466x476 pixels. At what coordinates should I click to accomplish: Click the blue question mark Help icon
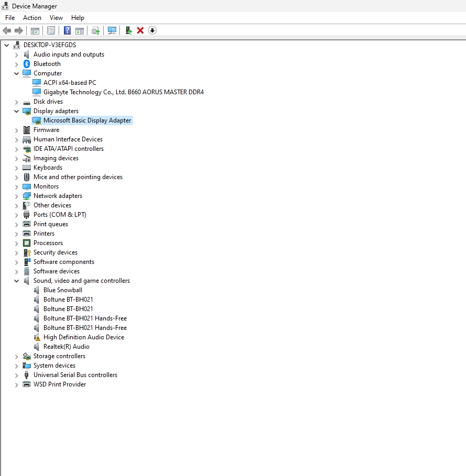[67, 30]
